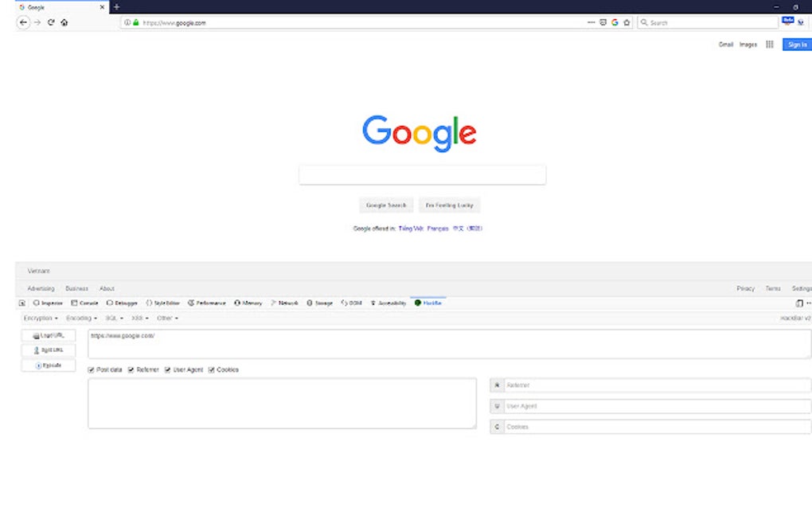Click the blue Sign in button
The image size is (812, 508).
tap(795, 45)
